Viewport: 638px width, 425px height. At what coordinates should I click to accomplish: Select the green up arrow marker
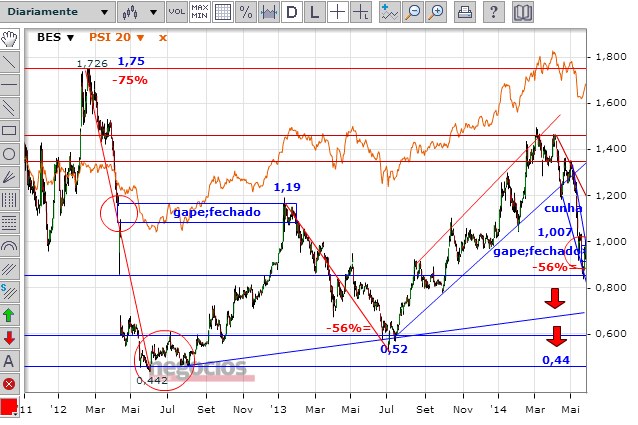(x=9, y=315)
